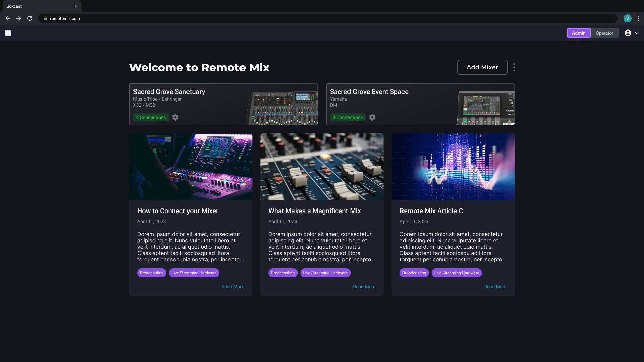Screen dimensions: 644x362
Task: Open the faders thumbnail of What Makes a Magnificent Mix
Action: [x=322, y=167]
